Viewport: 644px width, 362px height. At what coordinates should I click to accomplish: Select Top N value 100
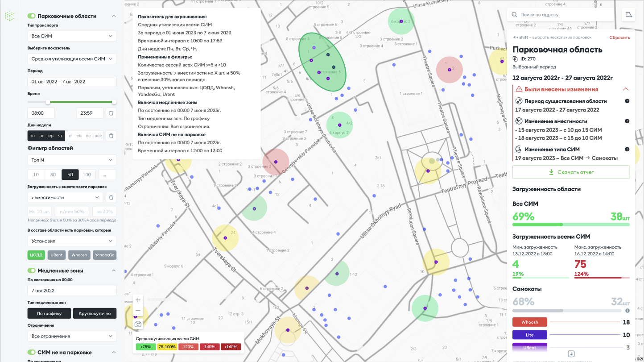coord(87,175)
